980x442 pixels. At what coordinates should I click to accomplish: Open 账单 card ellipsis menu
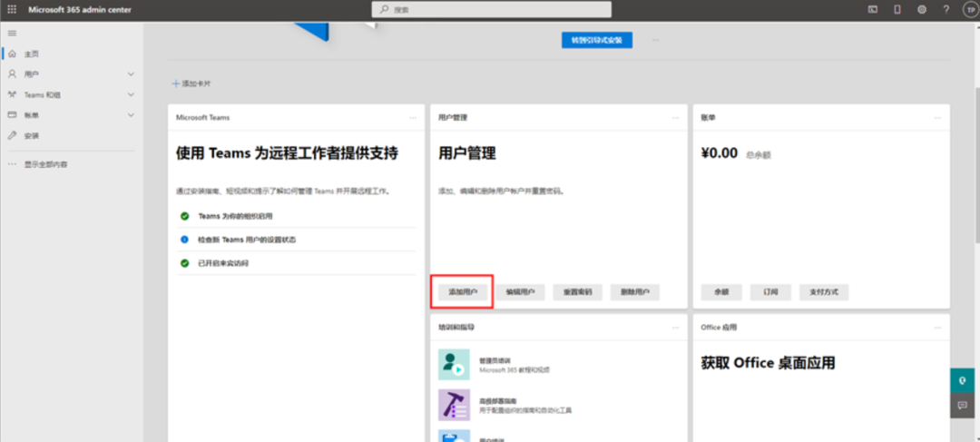click(937, 117)
